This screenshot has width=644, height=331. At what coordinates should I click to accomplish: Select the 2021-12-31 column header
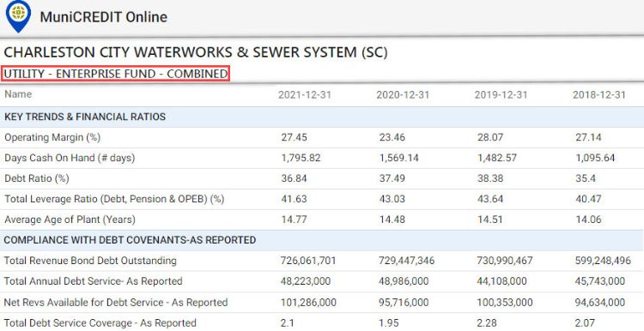point(304,94)
